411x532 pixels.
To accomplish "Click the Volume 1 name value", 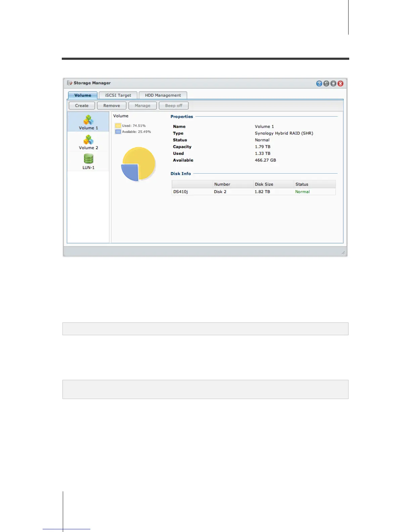I will tap(264, 127).
